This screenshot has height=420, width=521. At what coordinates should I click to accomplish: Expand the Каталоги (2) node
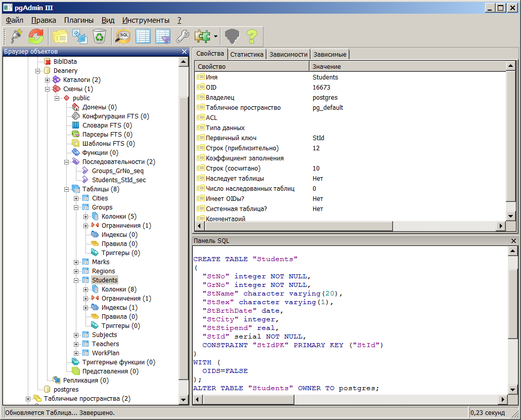tap(47, 80)
